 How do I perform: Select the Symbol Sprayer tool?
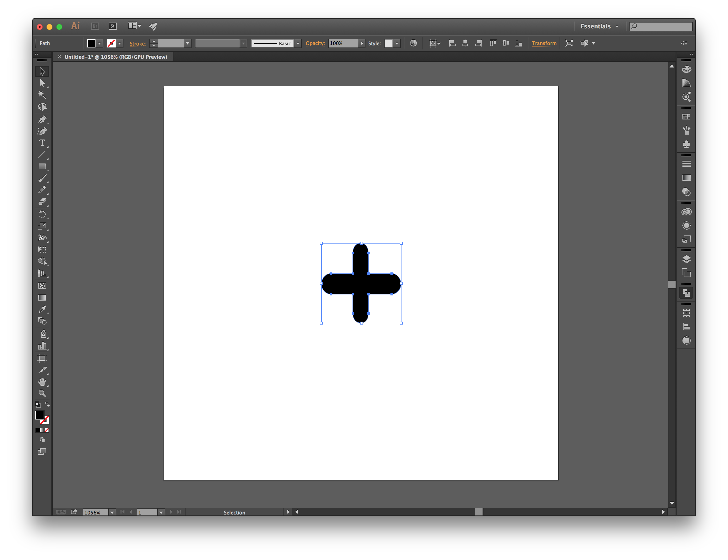[x=42, y=334]
